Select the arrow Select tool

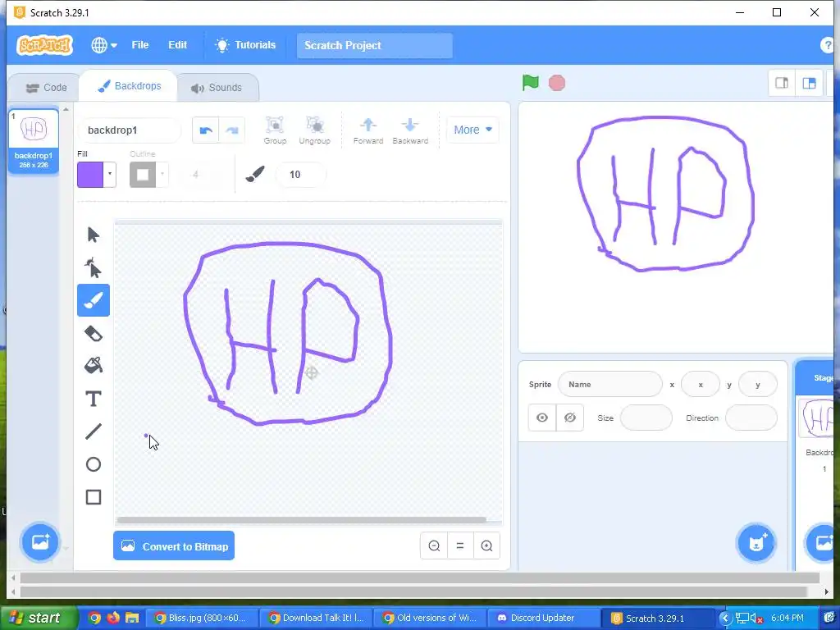(94, 235)
